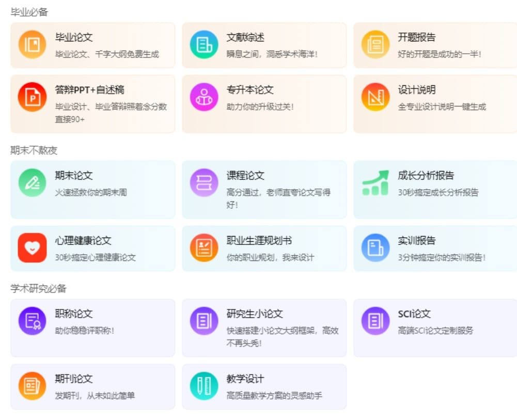Click the orange 设计说明 icon
Viewport: 517px width, 420px height.
tap(375, 97)
